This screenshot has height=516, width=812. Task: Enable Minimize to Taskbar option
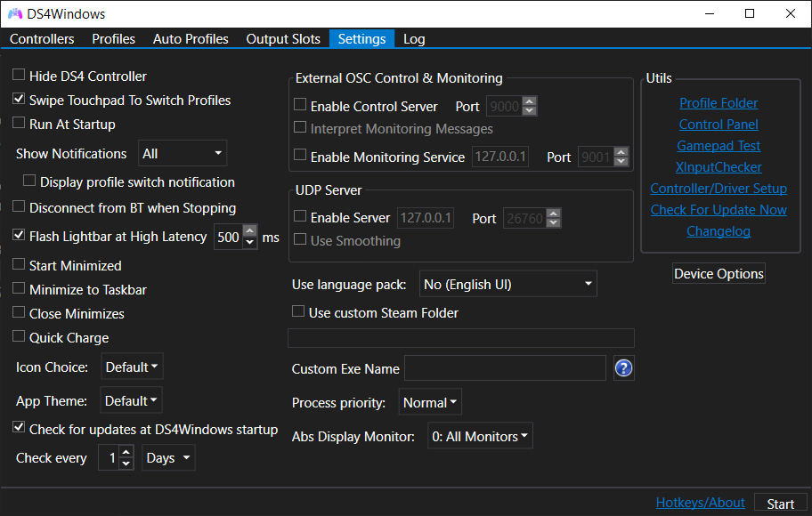19,290
